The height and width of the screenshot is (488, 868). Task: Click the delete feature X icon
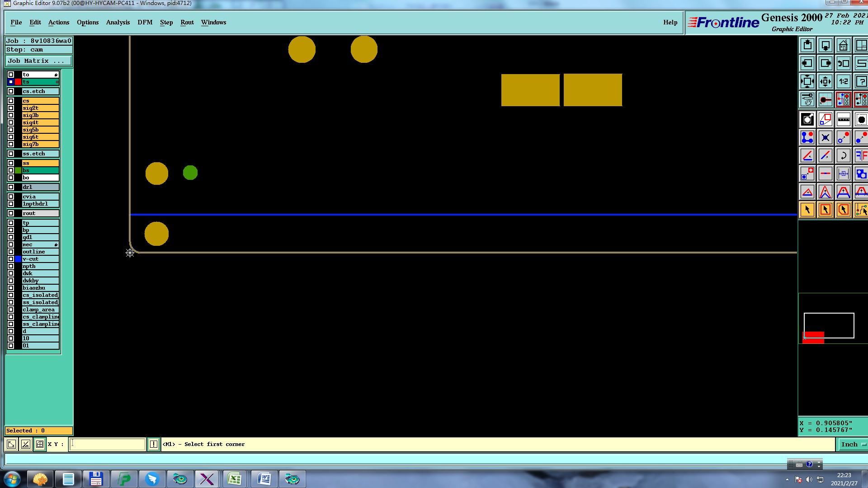(825, 137)
